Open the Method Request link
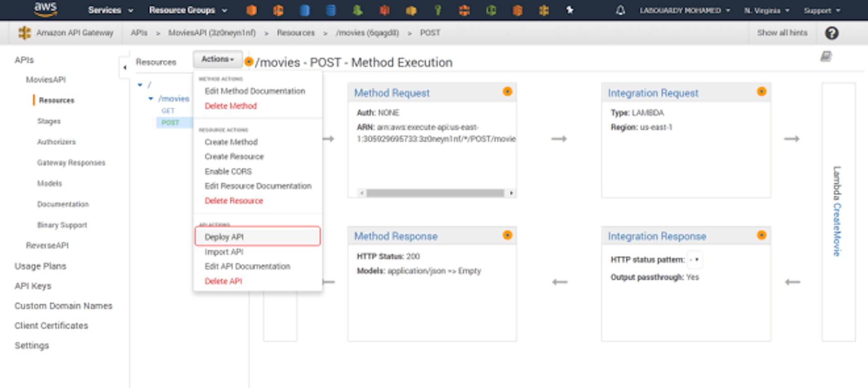868x388 pixels. click(x=392, y=93)
